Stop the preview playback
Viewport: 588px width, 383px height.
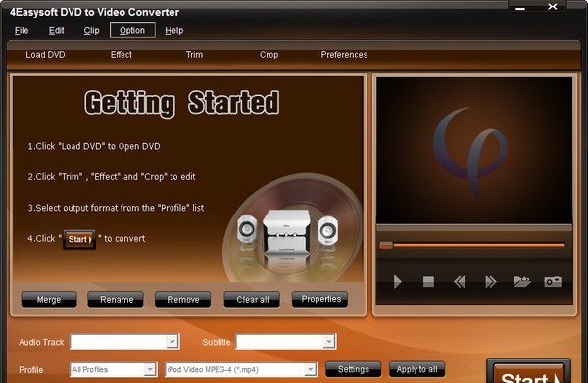428,282
